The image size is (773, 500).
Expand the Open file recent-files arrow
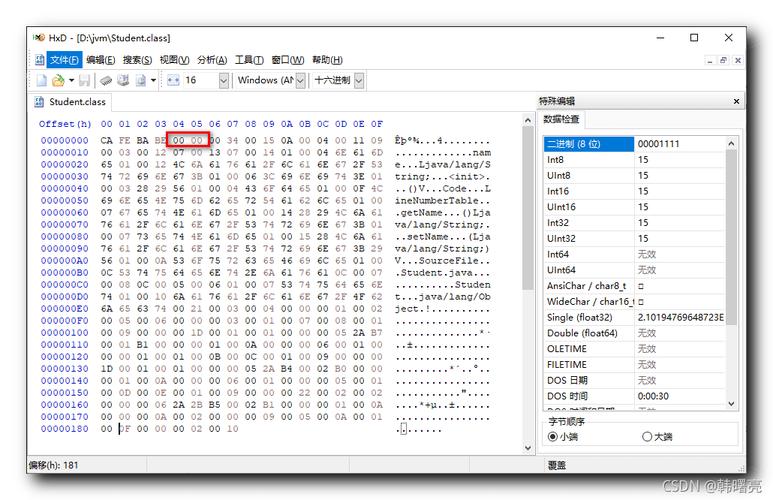pos(71,80)
